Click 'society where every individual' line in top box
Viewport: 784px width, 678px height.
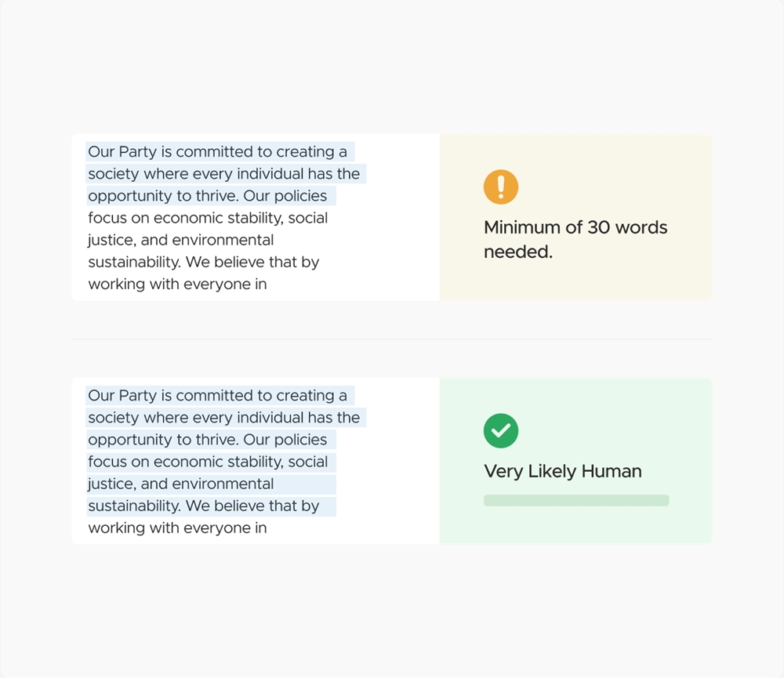(224, 173)
